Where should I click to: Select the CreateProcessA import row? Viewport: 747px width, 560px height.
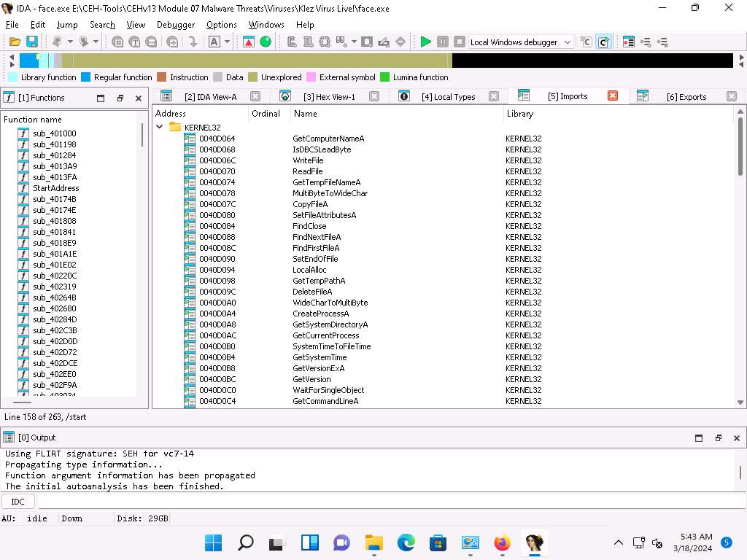coord(320,314)
